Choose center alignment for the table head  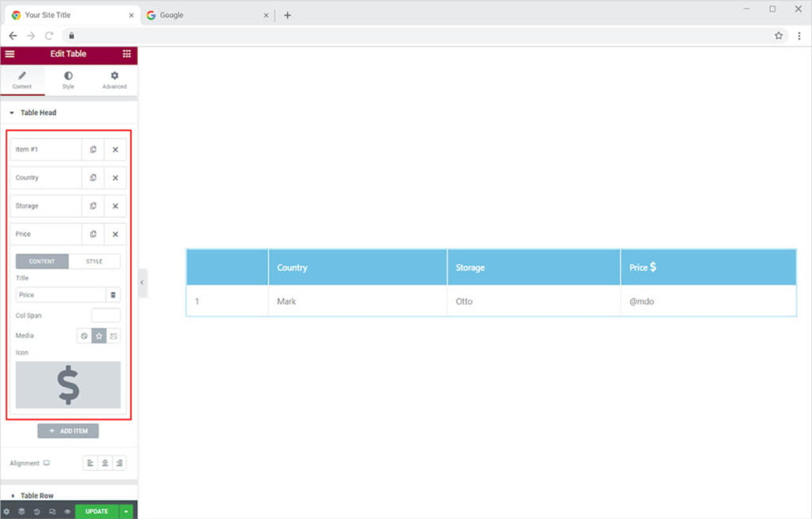click(105, 463)
